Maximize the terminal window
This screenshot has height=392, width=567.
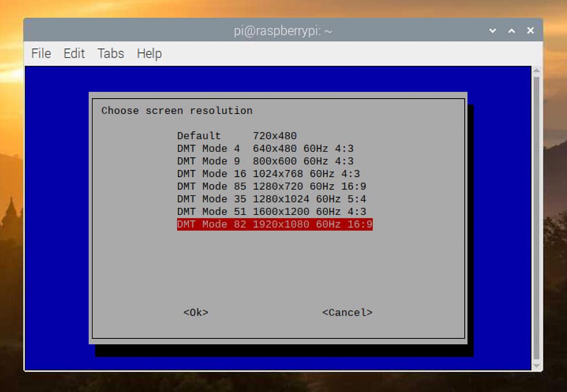click(512, 31)
